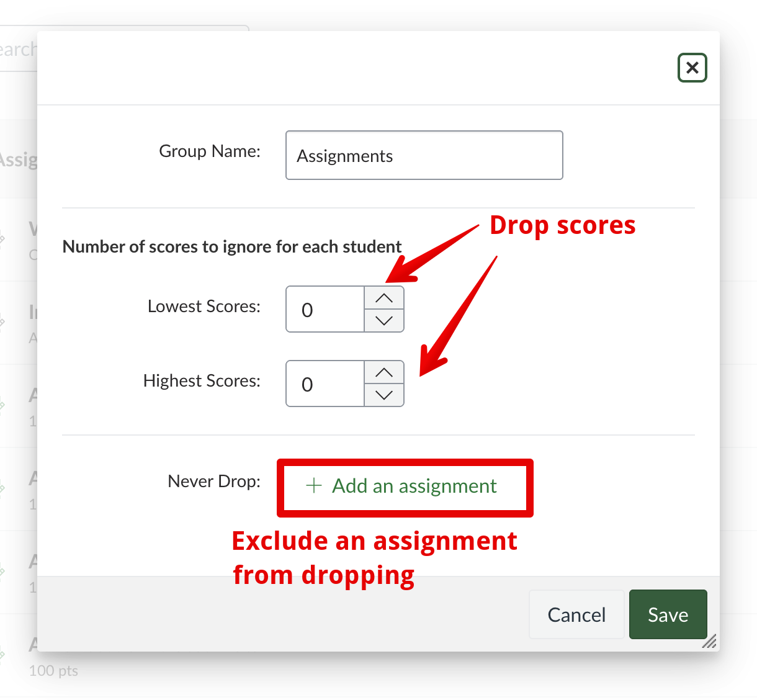The height and width of the screenshot is (700, 757).
Task: Close the dialog with the X button
Action: pyautogui.click(x=692, y=68)
